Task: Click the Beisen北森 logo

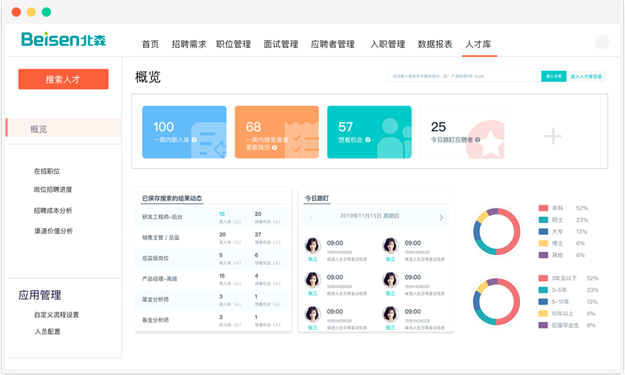Action: 63,39
